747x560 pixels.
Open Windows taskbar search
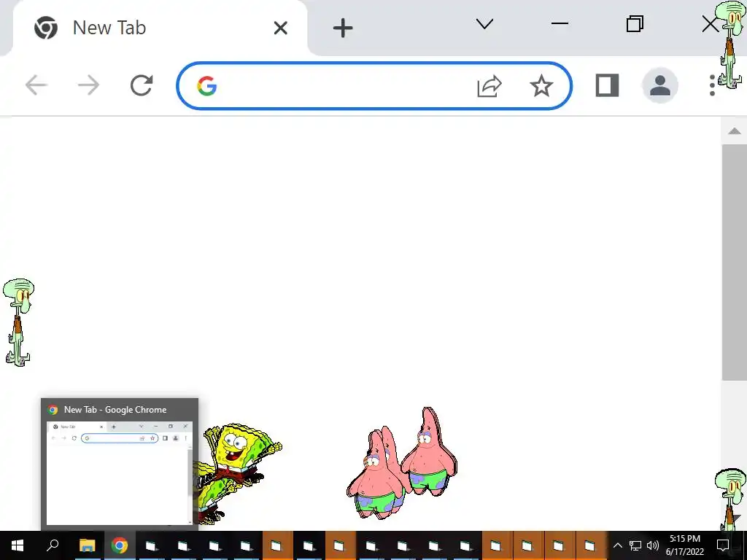(53, 545)
